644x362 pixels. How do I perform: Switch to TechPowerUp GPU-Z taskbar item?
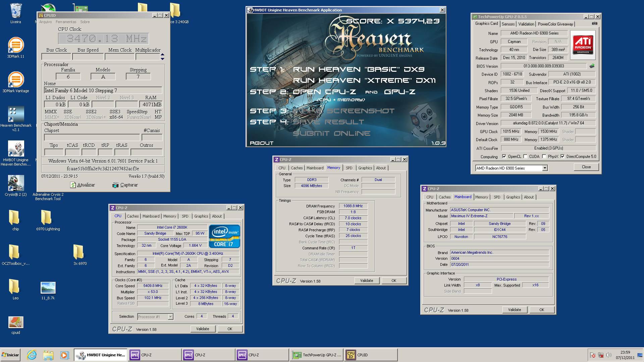(317, 355)
